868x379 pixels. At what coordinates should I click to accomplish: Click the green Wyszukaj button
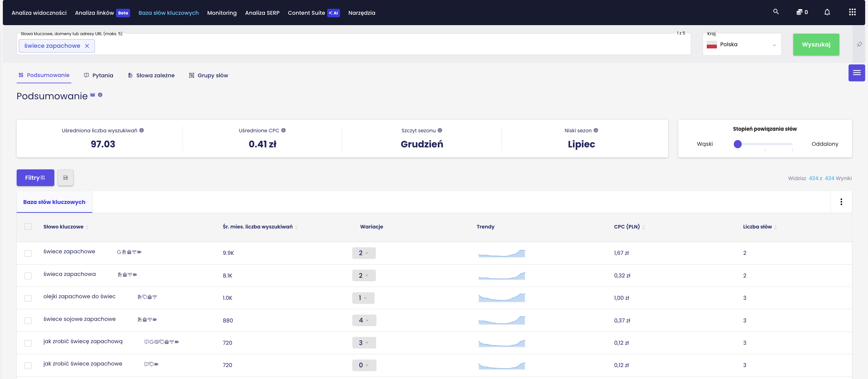tap(816, 45)
